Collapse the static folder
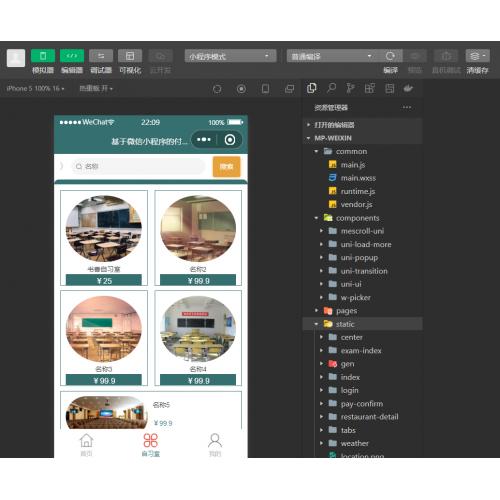The image size is (500, 500). 363,324
